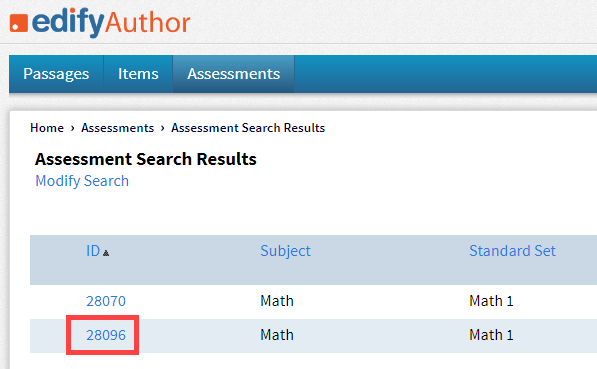The width and height of the screenshot is (597, 369).
Task: Click Math subject cell for assessment 28070
Action: [277, 301]
